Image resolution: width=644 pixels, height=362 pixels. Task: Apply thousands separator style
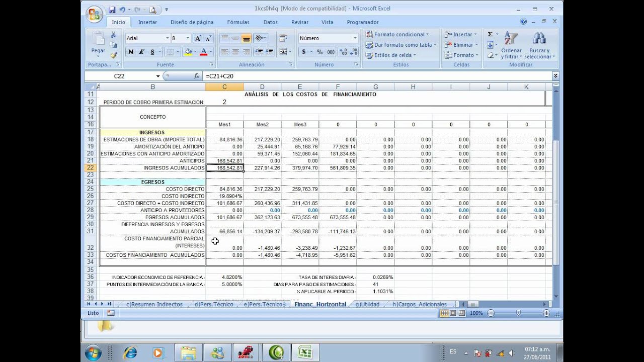[331, 52]
